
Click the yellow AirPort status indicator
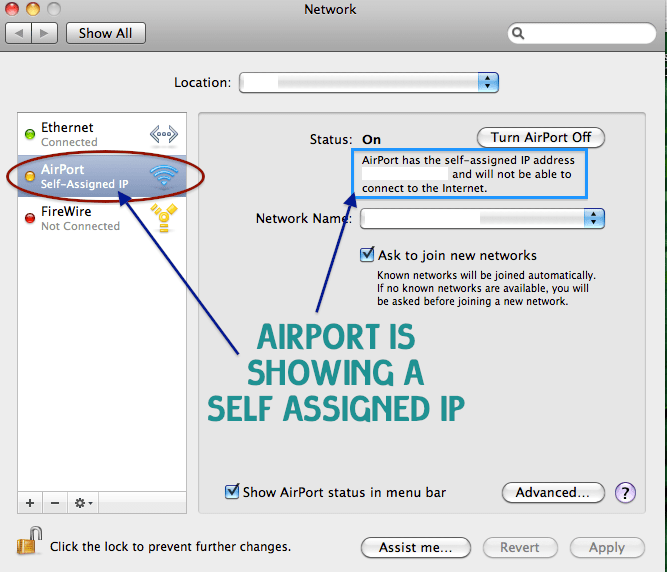(30, 176)
